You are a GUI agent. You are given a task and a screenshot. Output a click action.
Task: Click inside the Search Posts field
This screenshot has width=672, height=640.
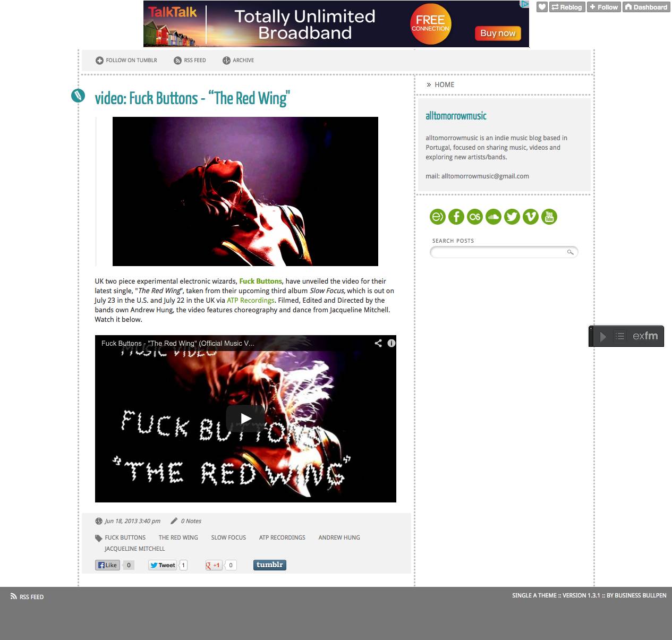coord(498,252)
